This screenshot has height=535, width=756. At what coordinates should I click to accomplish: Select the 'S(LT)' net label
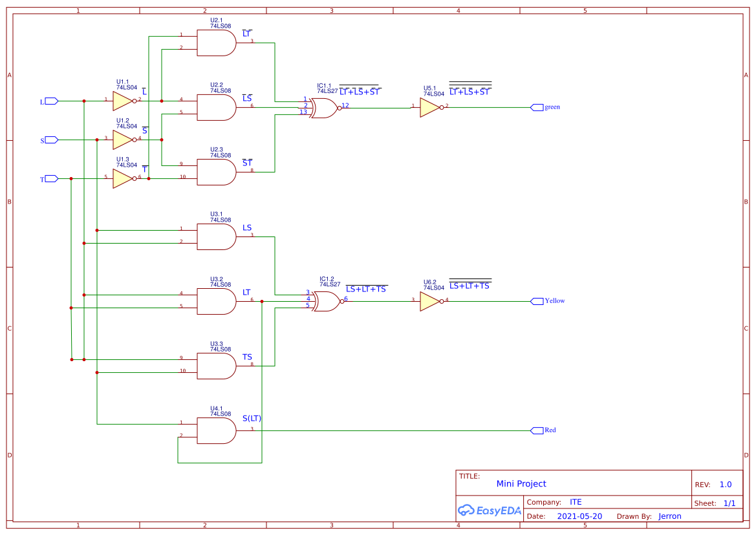(252, 418)
